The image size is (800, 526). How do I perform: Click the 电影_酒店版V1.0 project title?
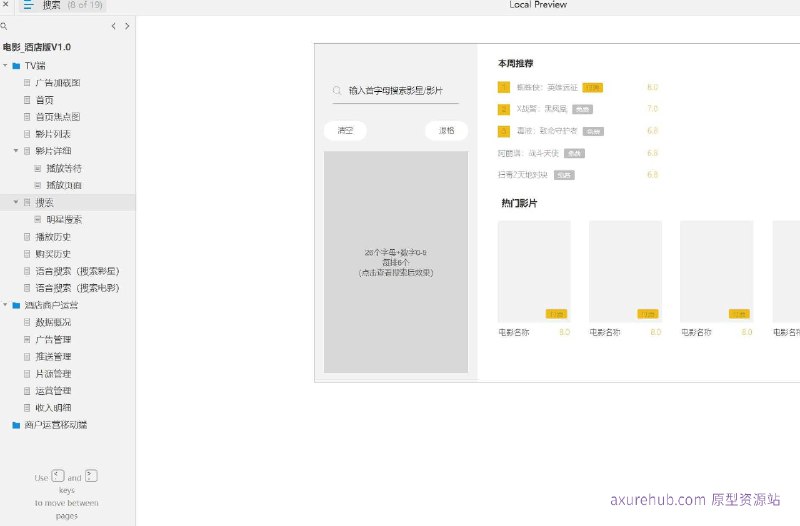[x=37, y=47]
